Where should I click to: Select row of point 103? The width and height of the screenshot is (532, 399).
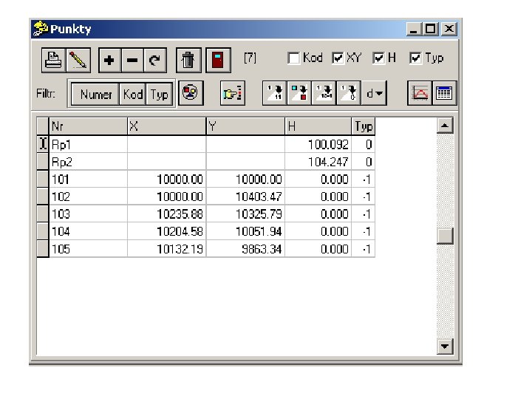[205, 214]
